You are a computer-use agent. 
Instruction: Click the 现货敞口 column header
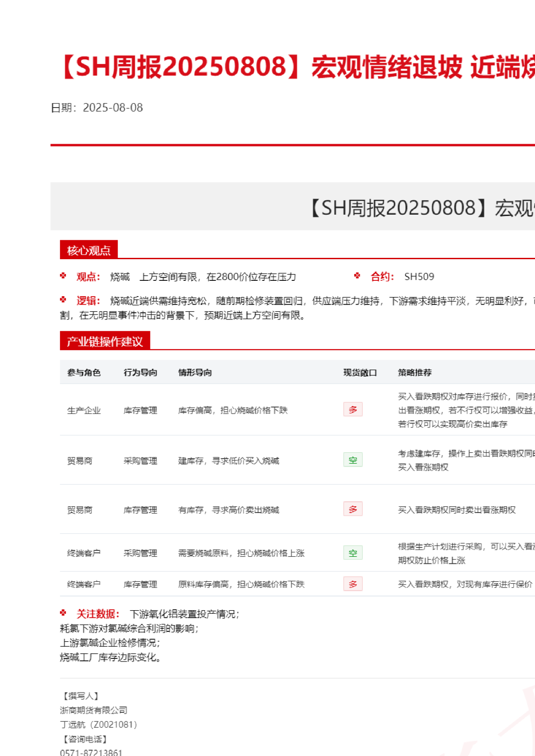(360, 373)
